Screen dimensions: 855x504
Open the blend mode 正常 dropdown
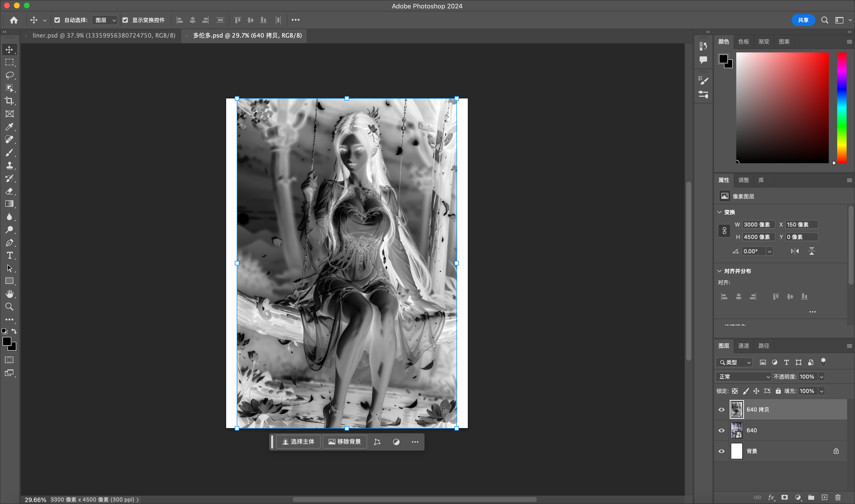[744, 377]
